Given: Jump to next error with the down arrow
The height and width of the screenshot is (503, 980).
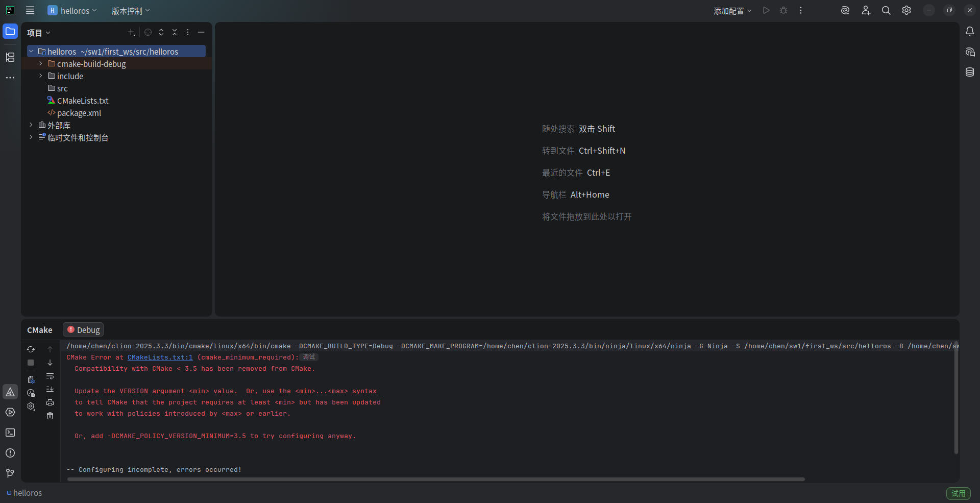Looking at the screenshot, I should tap(50, 363).
